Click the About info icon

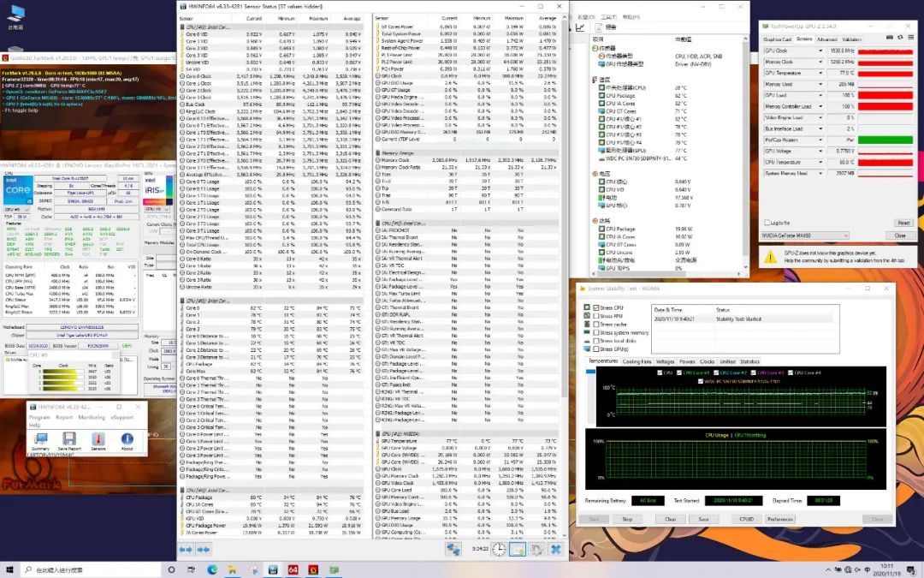pyautogui.click(x=127, y=437)
